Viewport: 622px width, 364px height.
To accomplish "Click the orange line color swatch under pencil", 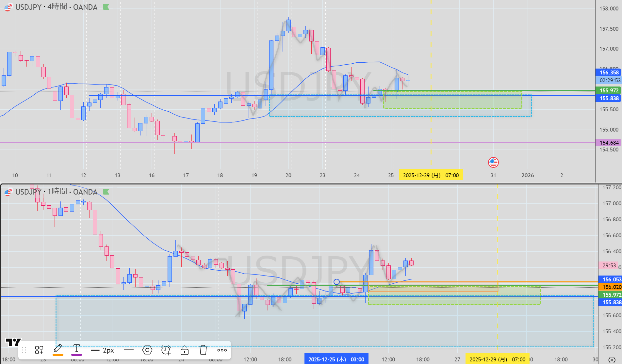I will 58,355.
